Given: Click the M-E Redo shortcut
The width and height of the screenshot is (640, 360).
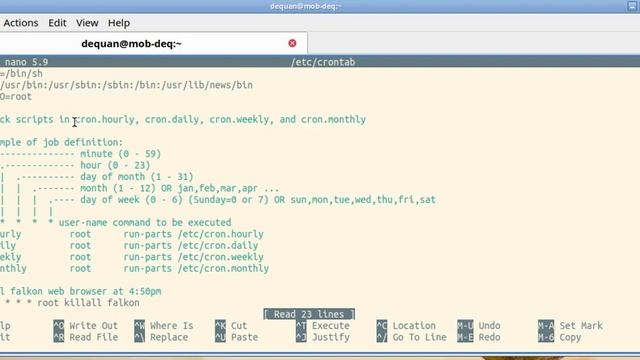Looking at the screenshot, I should point(479,337).
